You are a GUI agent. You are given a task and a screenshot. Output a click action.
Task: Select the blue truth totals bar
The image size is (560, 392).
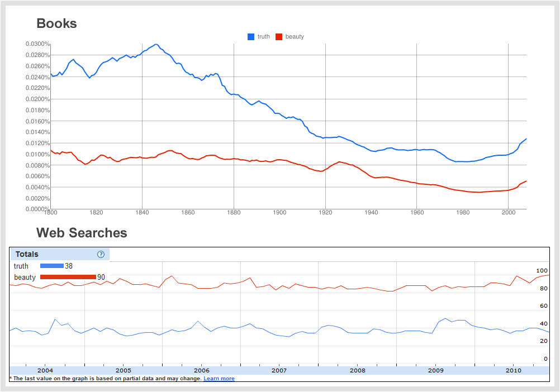coord(52,266)
